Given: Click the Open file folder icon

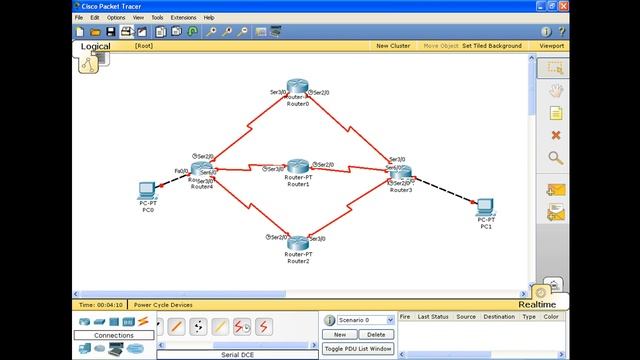Looking at the screenshot, I should pyautogui.click(x=96, y=32).
